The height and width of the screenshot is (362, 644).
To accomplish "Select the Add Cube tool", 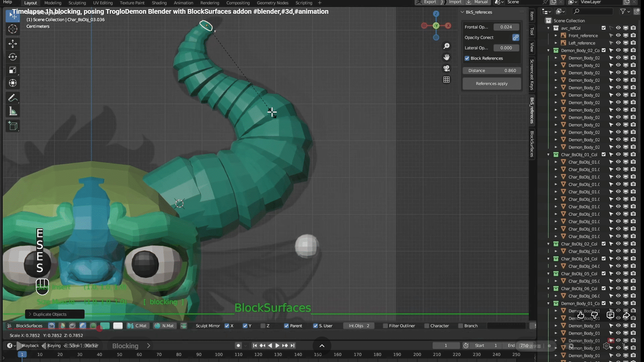I will [x=13, y=126].
